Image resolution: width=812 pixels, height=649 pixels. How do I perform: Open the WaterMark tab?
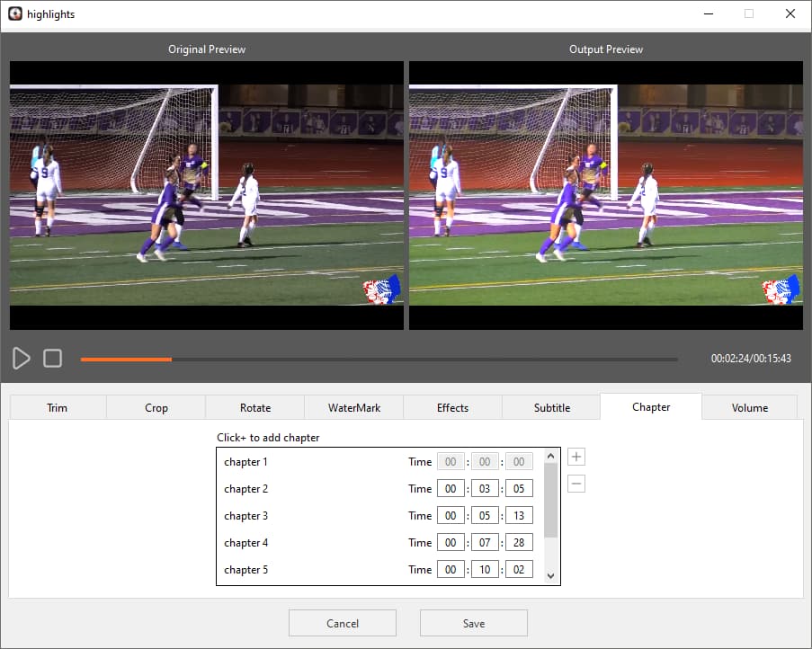(353, 407)
